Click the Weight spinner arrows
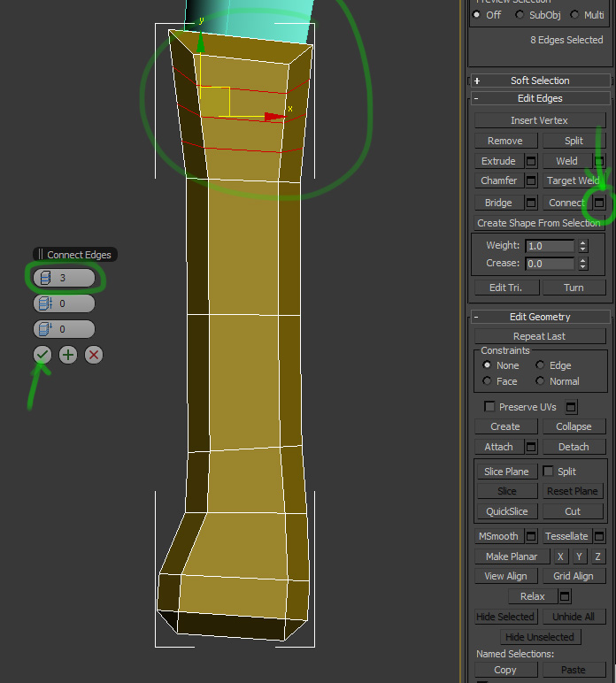The image size is (616, 683). pyautogui.click(x=582, y=246)
